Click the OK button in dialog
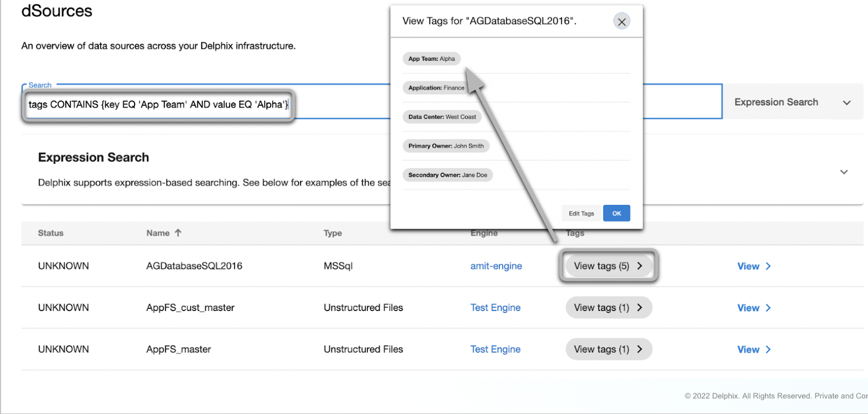Image resolution: width=868 pixels, height=414 pixels. point(616,214)
